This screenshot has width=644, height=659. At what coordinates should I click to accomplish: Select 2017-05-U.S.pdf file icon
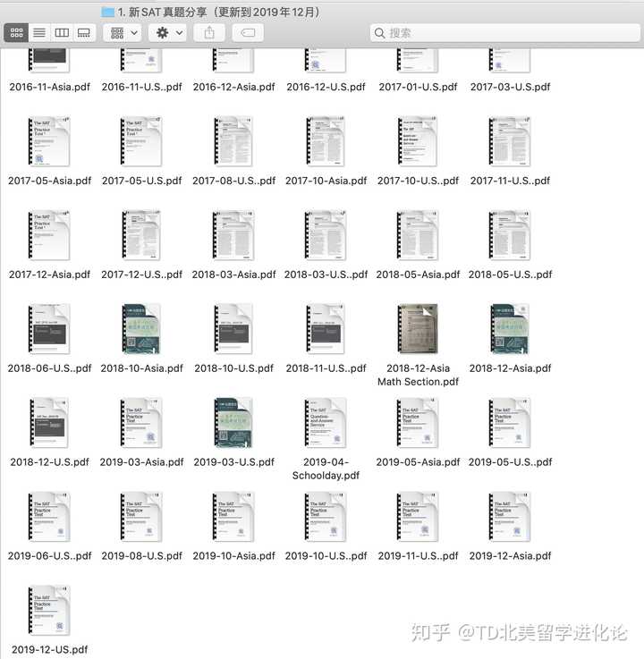(141, 141)
